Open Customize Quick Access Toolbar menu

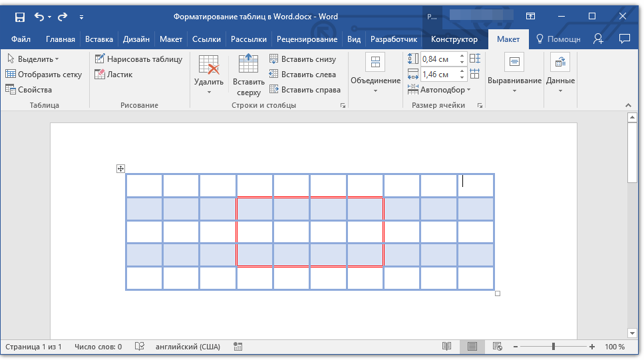pos(81,17)
